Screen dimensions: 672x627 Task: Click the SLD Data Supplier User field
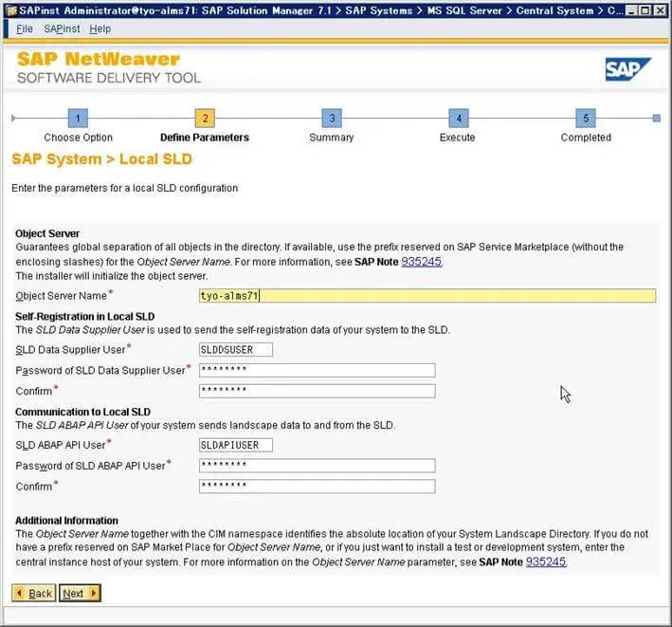point(236,349)
